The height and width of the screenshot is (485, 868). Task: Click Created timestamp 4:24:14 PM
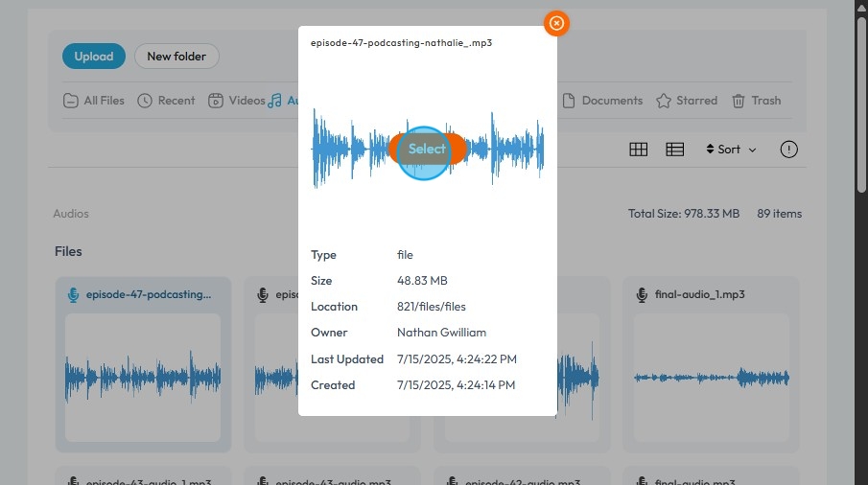point(457,385)
